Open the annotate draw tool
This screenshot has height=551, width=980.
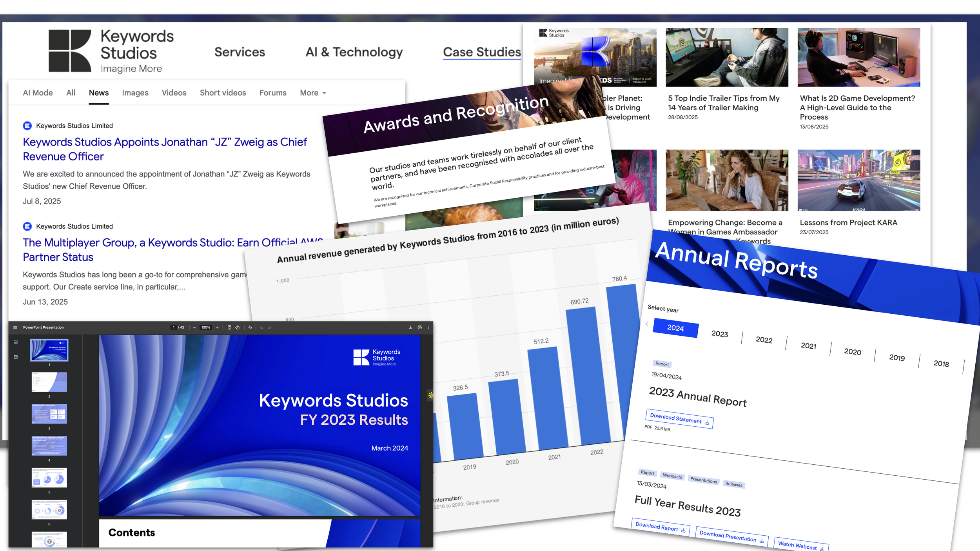pyautogui.click(x=250, y=327)
